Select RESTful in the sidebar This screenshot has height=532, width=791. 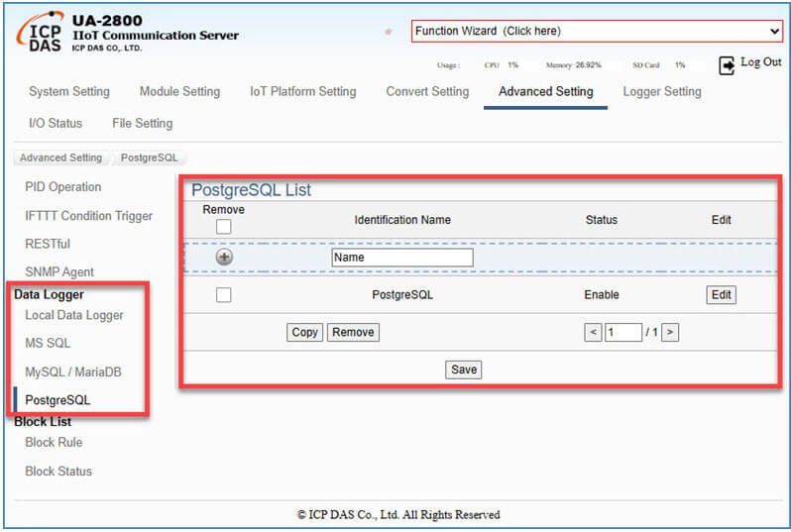tap(48, 244)
